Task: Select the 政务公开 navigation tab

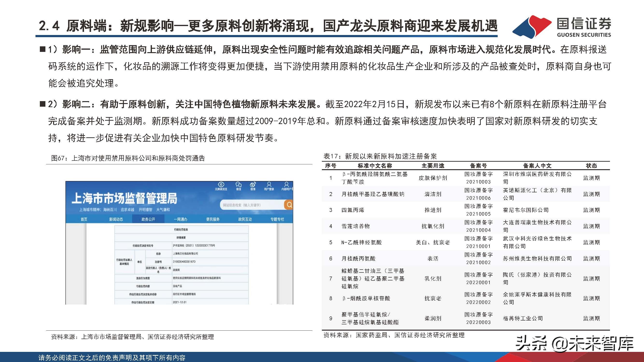Action: point(148,219)
